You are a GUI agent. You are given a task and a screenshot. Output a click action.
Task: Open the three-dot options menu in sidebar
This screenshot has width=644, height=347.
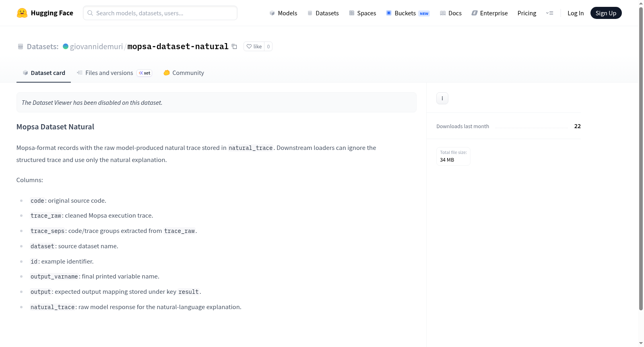click(442, 98)
